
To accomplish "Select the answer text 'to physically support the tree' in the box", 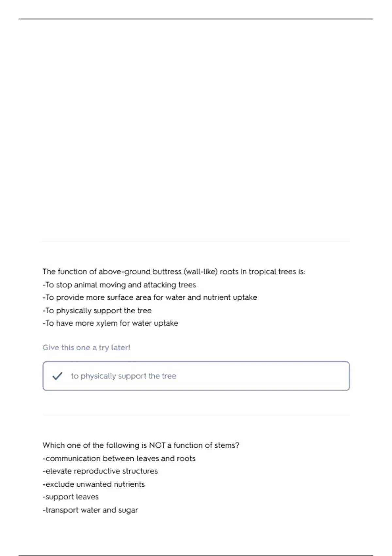I will pos(123,376).
